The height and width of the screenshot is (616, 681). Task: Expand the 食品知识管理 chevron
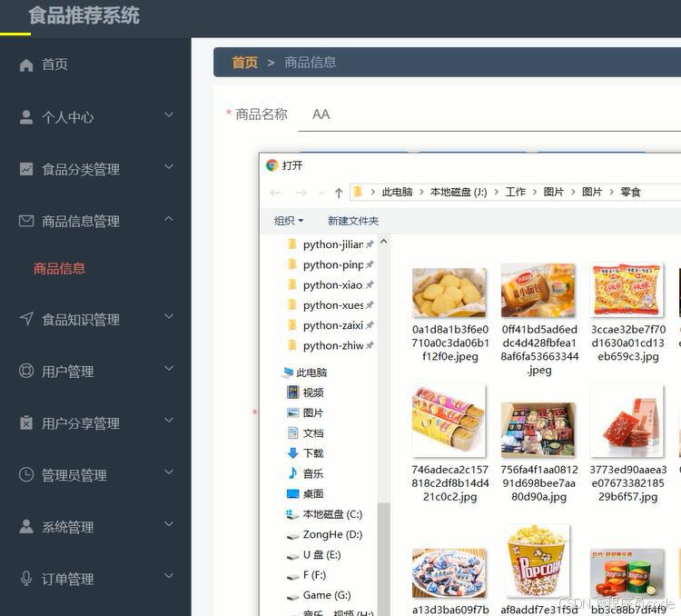[169, 316]
